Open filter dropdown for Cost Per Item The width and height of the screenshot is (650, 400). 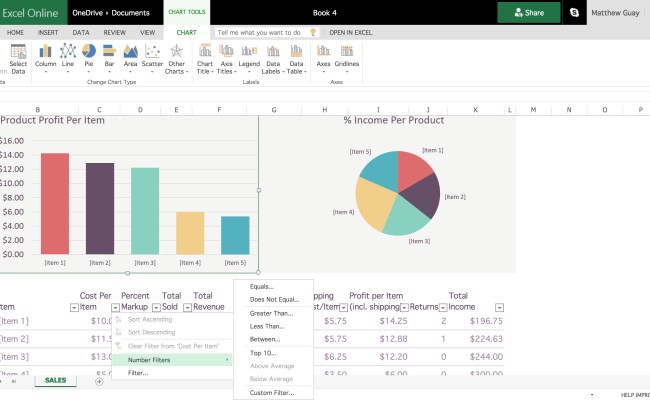[x=115, y=308]
